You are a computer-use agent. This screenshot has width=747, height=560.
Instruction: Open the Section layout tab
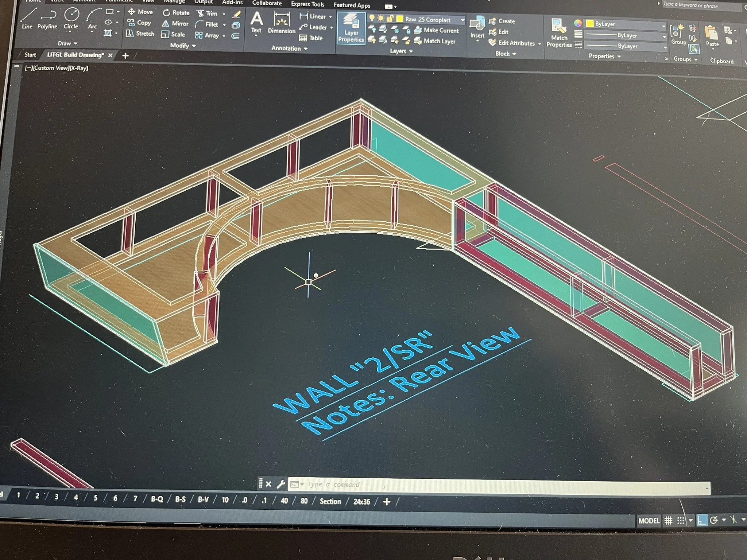click(x=330, y=501)
